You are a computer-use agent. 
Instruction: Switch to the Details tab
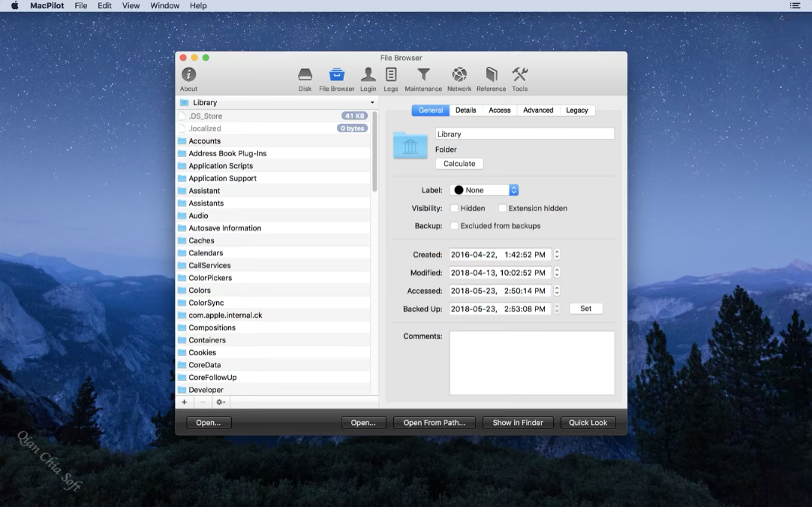click(465, 110)
